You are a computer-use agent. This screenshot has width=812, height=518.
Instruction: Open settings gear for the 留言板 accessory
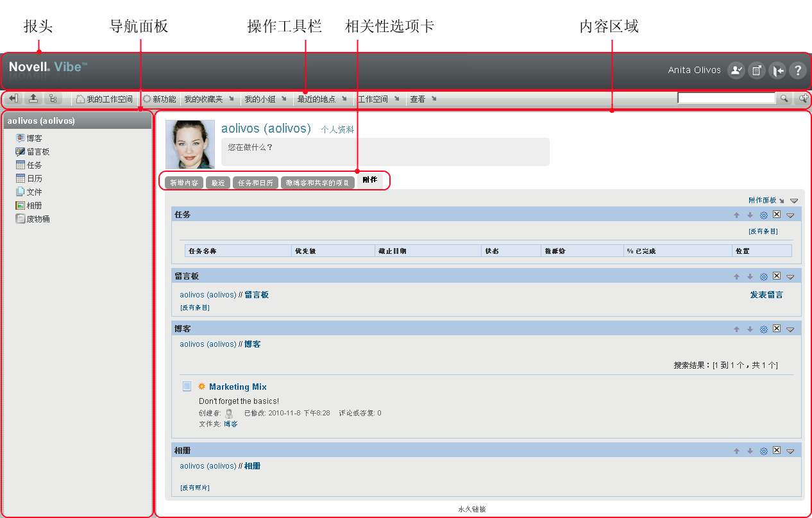[x=764, y=277]
